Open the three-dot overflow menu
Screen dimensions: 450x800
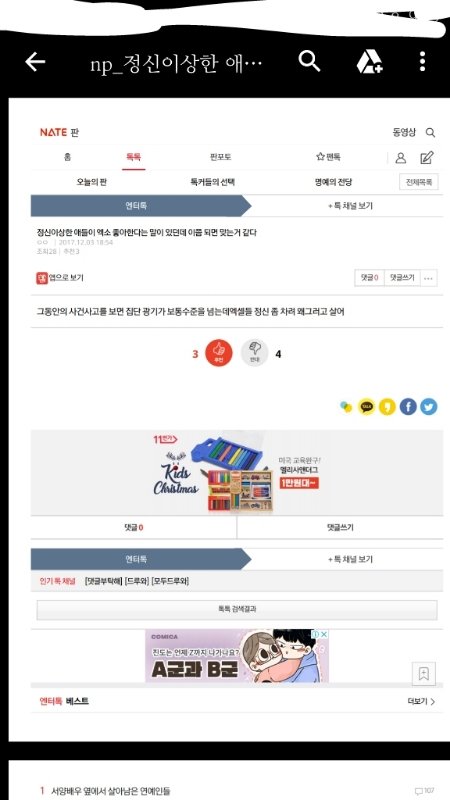point(422,61)
